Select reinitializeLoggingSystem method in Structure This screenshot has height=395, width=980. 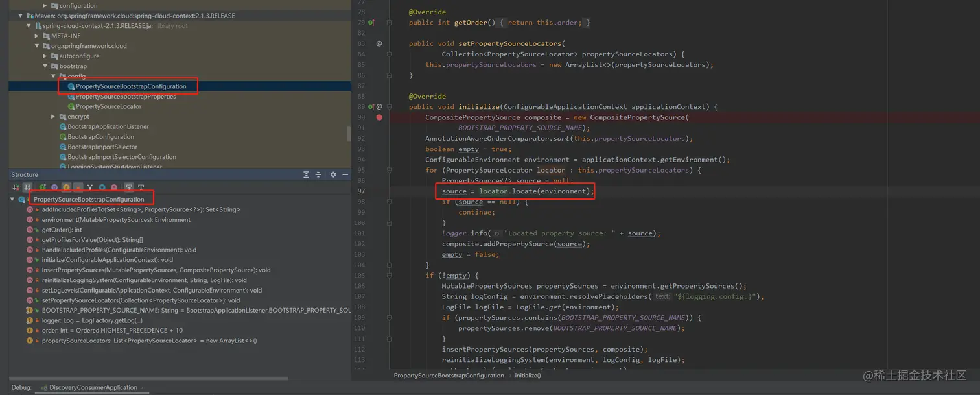click(145, 280)
